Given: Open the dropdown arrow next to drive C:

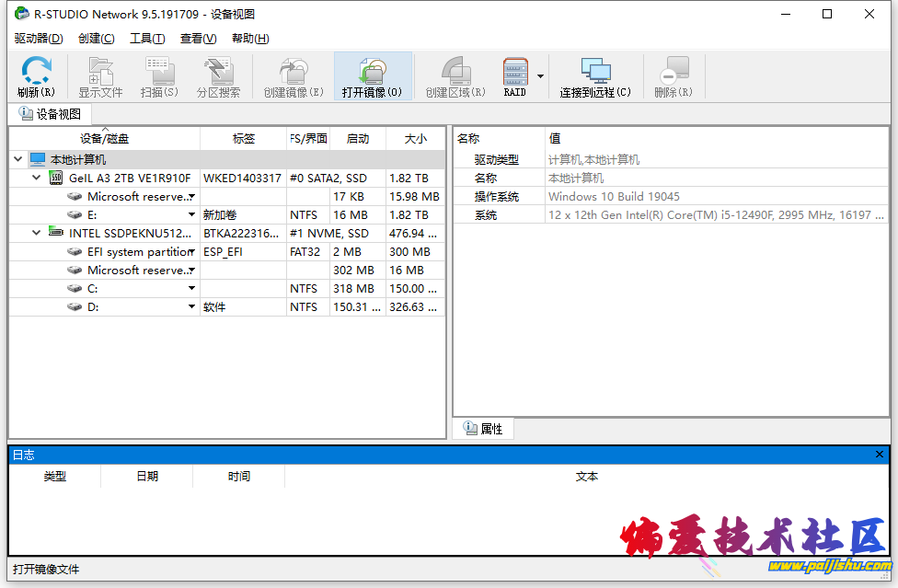Looking at the screenshot, I should 192,288.
